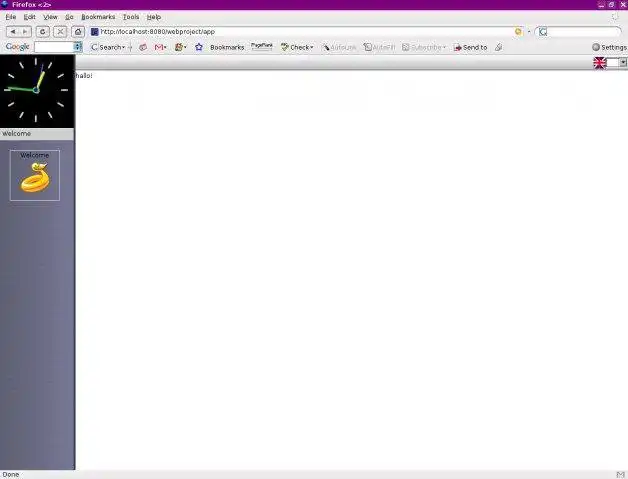Open the Help menu
The width and height of the screenshot is (628, 479).
[154, 17]
